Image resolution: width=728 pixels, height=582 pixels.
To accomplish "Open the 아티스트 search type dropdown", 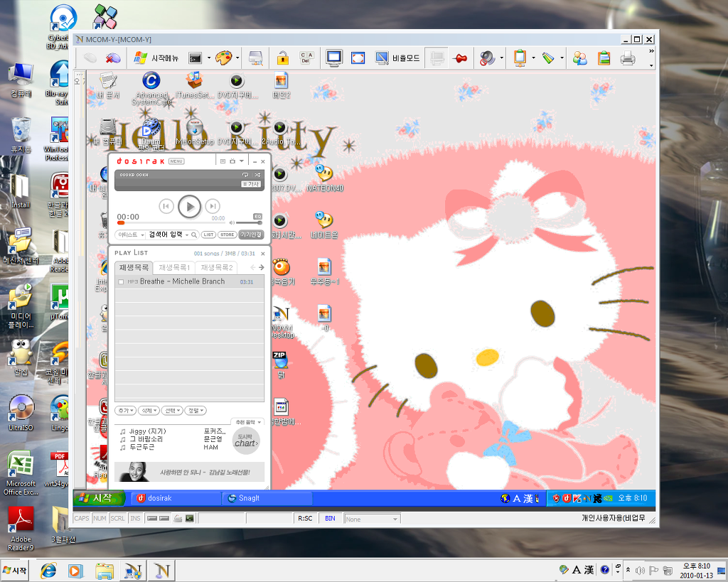I will 131,235.
